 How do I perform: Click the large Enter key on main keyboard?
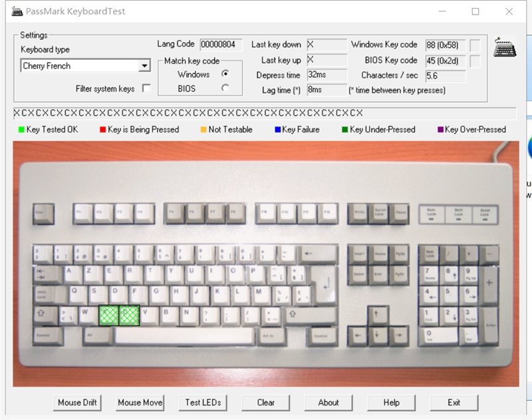coord(325,284)
